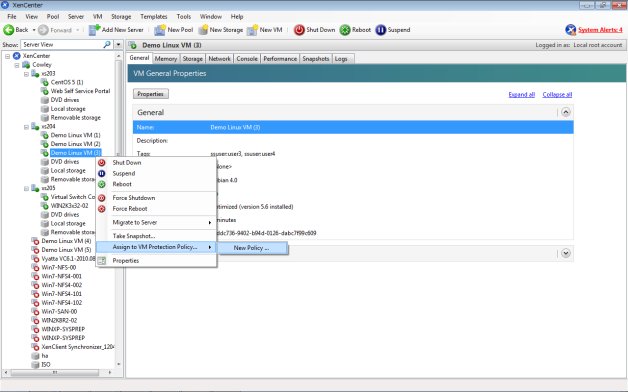
Task: Click the New VM toolbar icon
Action: click(252, 30)
